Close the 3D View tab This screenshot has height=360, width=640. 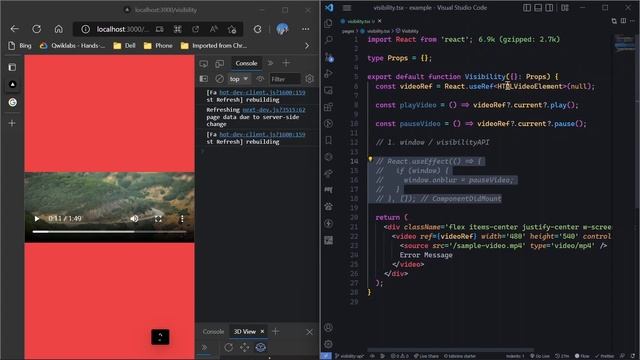(x=262, y=331)
